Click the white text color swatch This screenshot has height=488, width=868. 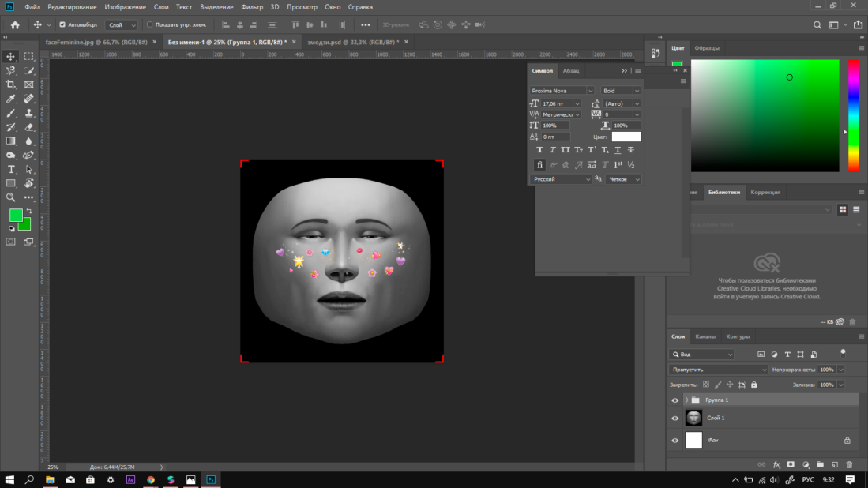(626, 137)
